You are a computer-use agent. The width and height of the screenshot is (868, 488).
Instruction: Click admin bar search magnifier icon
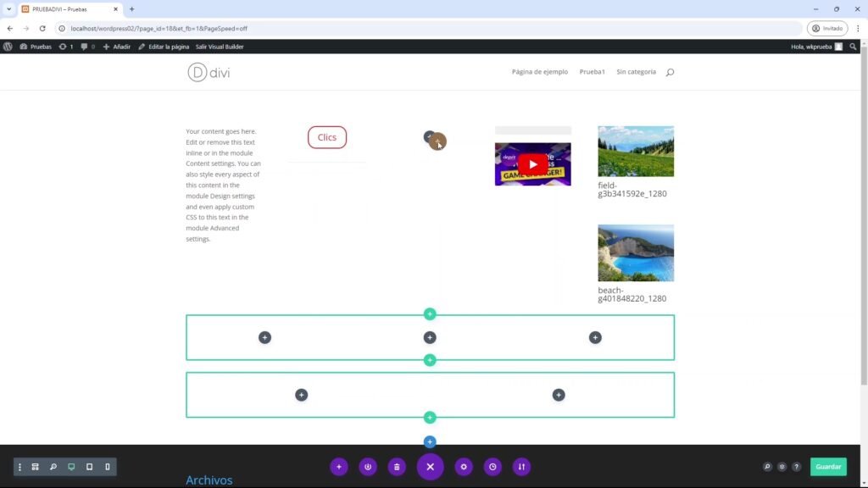pyautogui.click(x=853, y=47)
